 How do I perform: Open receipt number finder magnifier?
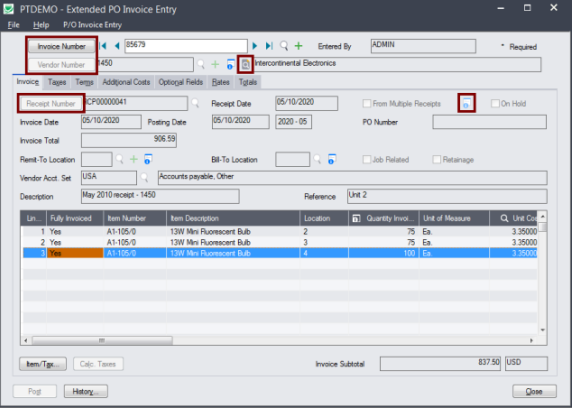coord(196,103)
